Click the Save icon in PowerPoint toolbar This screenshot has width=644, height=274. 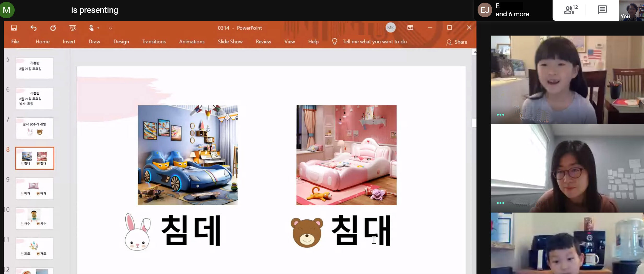(x=14, y=28)
